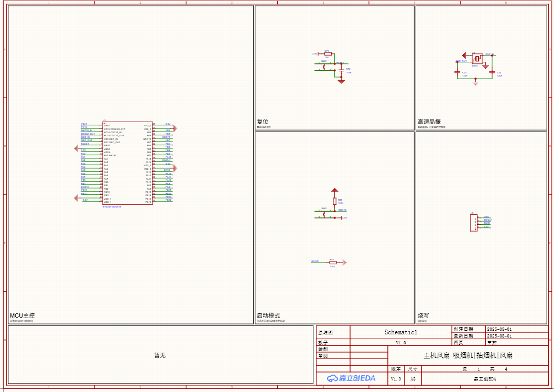Click the A3 size cell in title block
554x392 pixels.
(413, 379)
